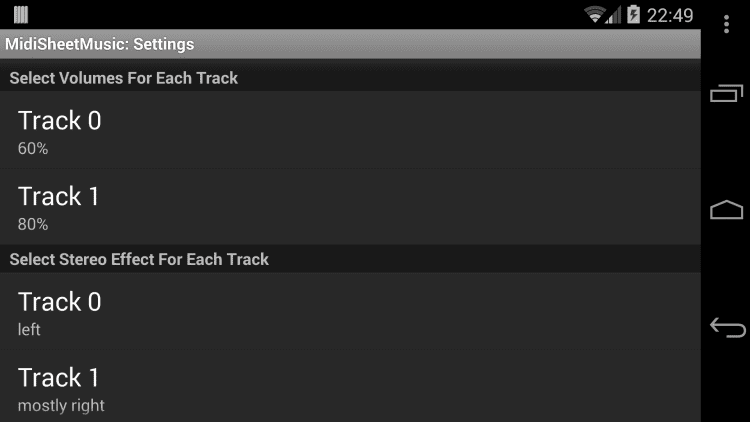Tap the 'left' stereo value text

pyautogui.click(x=29, y=330)
